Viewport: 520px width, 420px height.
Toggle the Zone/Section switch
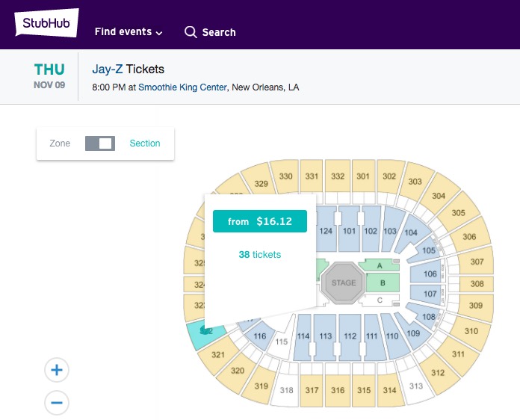pos(100,143)
